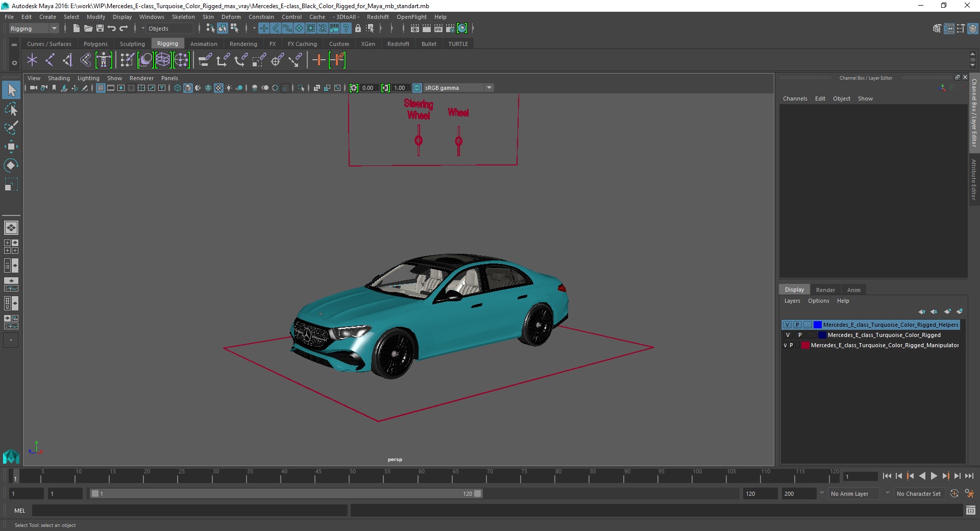Click the Parent Constraint shelf icon

(x=205, y=60)
